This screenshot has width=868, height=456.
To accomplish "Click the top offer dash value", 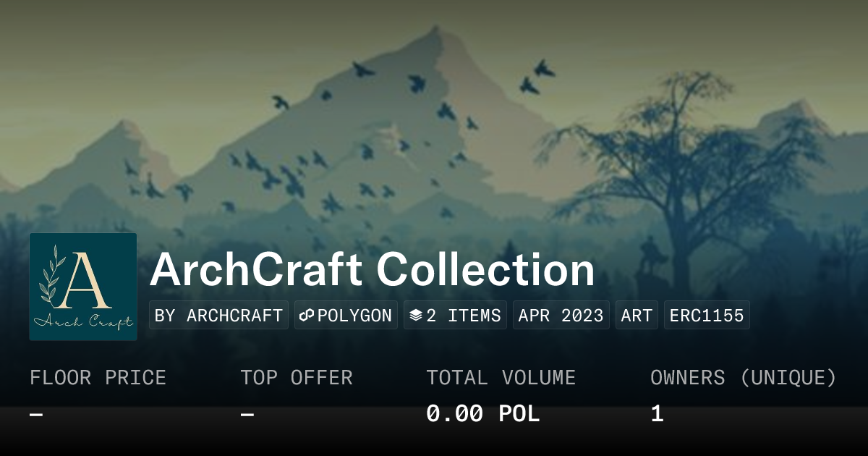I will coord(247,415).
